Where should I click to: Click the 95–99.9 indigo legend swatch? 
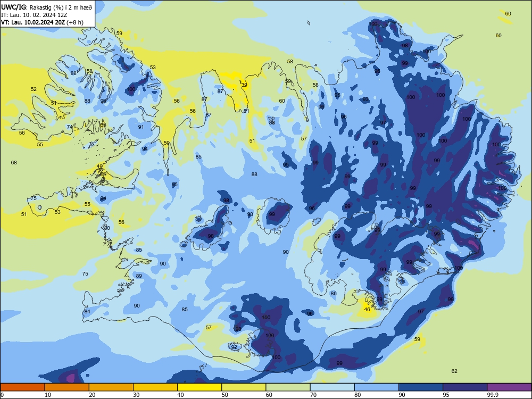tap(465, 387)
